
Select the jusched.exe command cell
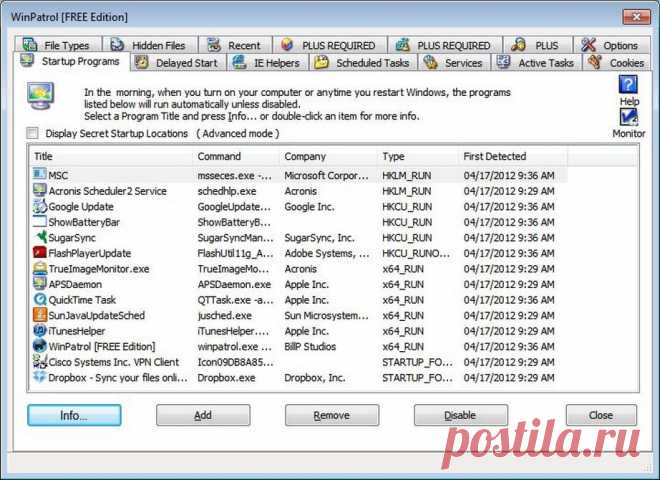point(224,315)
